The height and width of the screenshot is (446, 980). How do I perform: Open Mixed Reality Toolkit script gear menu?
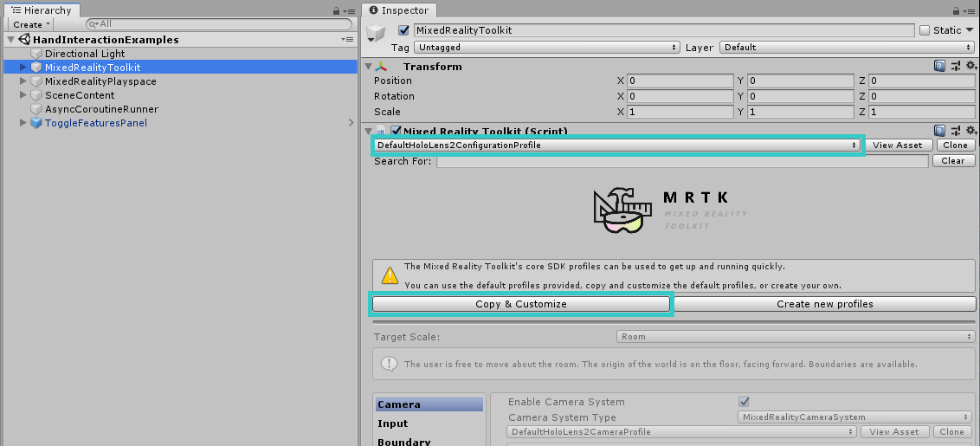point(970,130)
